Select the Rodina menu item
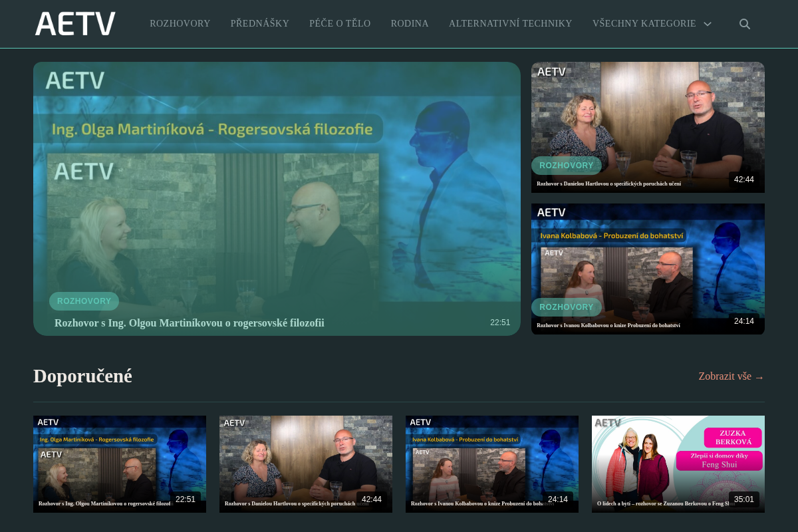798x532 pixels. pos(410,23)
